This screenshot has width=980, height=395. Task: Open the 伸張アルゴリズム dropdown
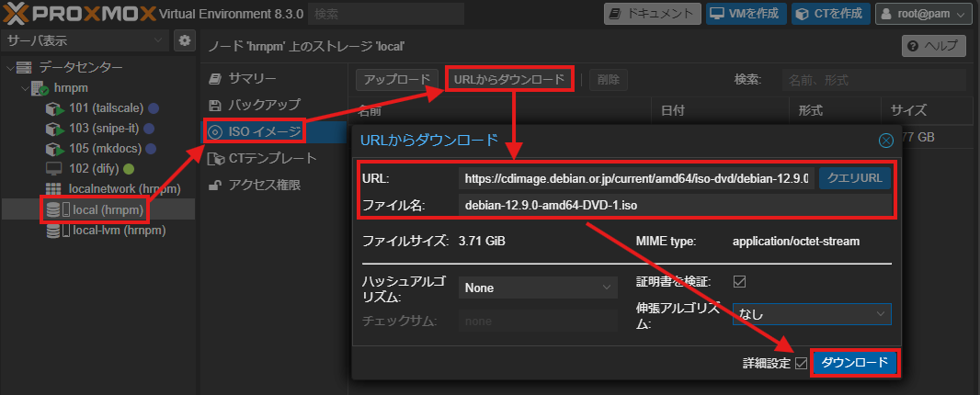[811, 314]
